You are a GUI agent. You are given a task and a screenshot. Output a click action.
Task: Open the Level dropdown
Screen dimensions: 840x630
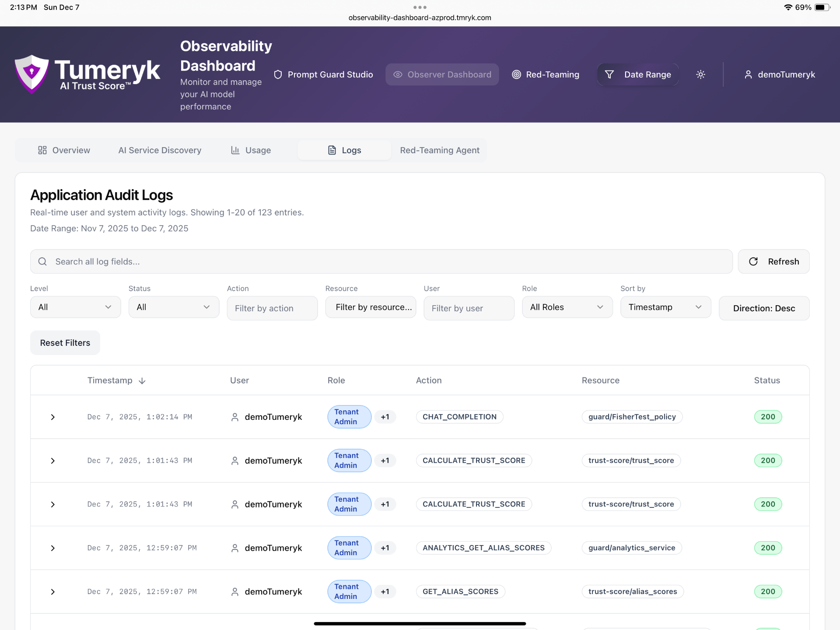[x=75, y=307]
